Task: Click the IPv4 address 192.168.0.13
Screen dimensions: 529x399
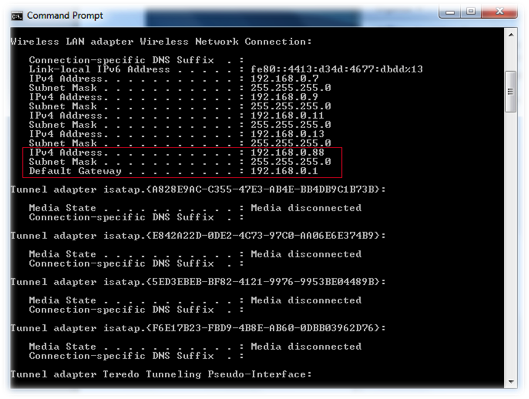Action: pyautogui.click(x=287, y=134)
